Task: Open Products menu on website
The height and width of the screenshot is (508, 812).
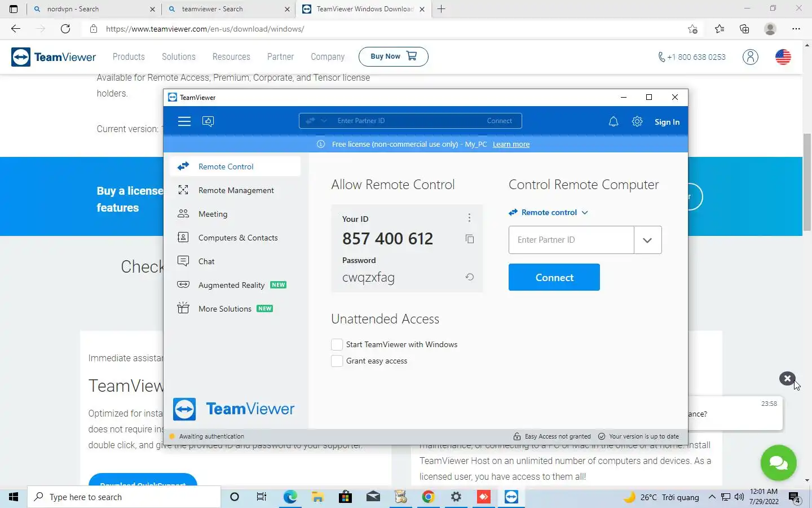Action: click(129, 57)
